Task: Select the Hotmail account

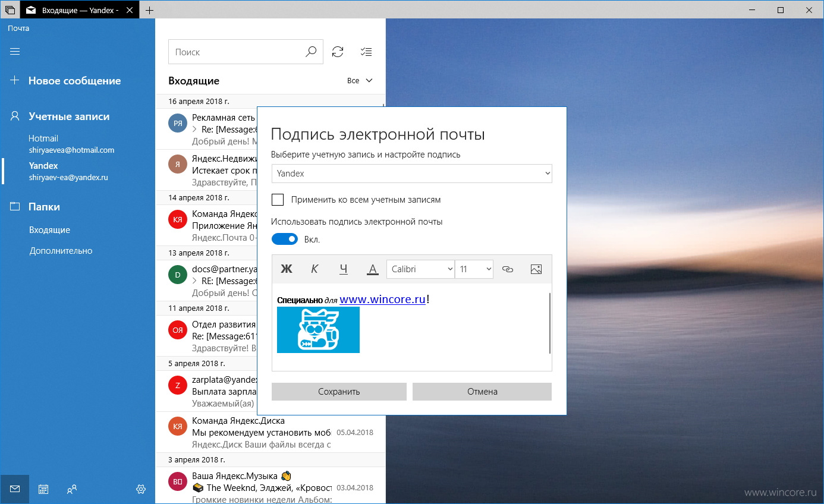Action: (77, 144)
